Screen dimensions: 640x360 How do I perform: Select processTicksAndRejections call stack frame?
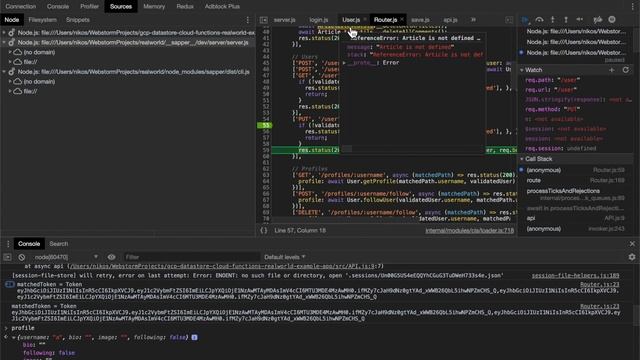[x=576, y=194]
